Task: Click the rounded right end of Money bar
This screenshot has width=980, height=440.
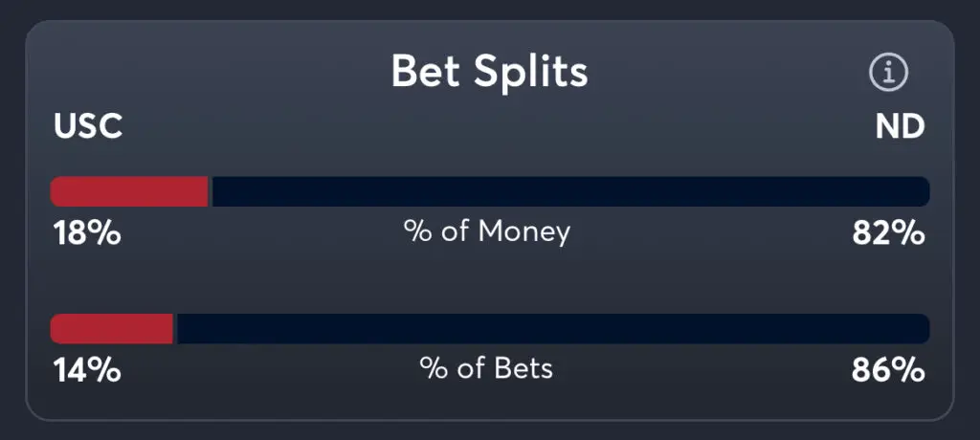Action: pyautogui.click(x=923, y=191)
